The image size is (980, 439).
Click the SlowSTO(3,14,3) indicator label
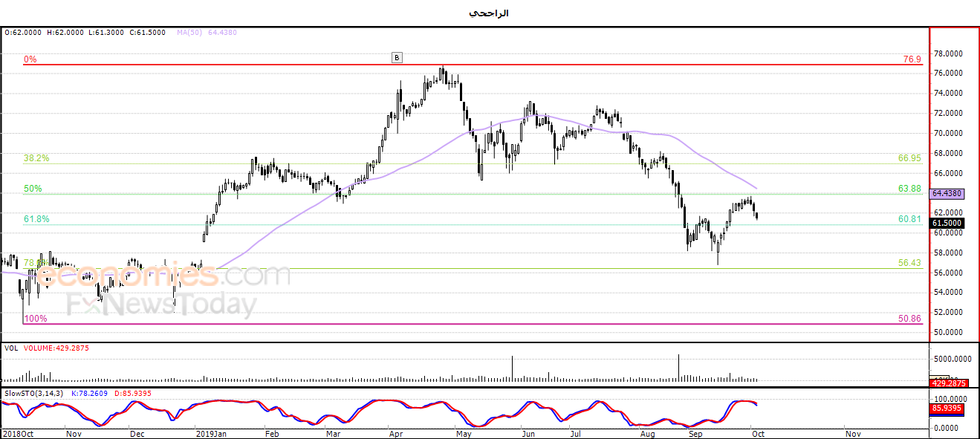tap(35, 392)
